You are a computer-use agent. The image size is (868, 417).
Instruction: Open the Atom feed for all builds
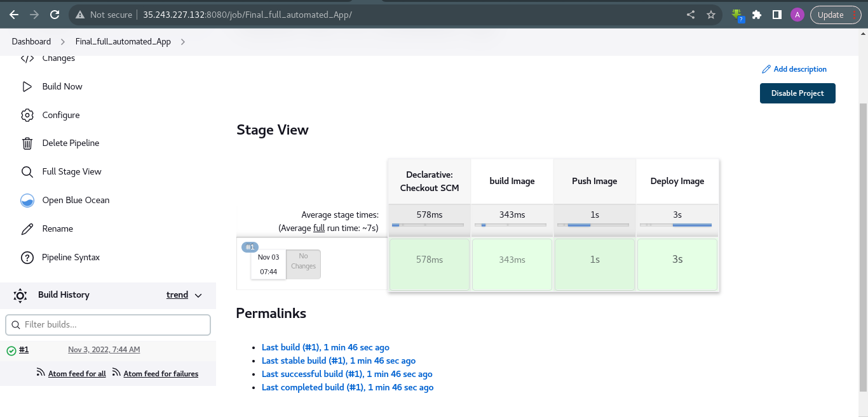coord(76,373)
